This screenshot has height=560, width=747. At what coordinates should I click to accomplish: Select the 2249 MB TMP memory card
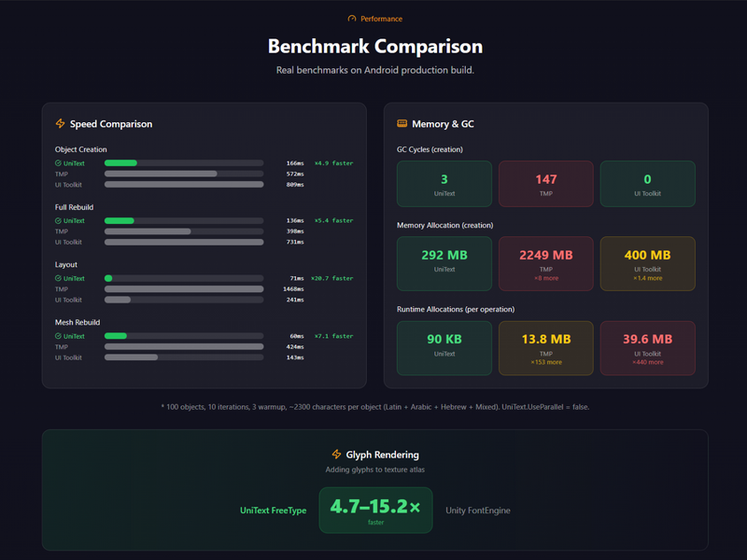546,263
